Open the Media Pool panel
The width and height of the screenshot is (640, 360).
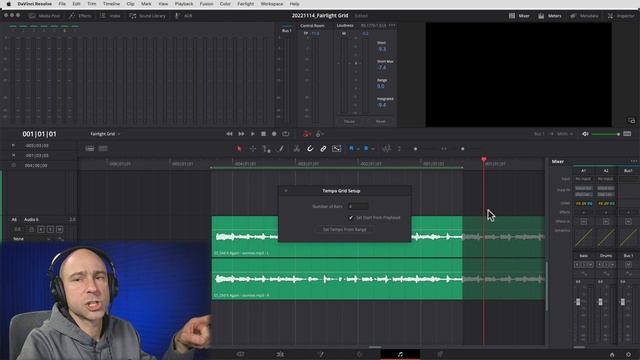(x=44, y=16)
